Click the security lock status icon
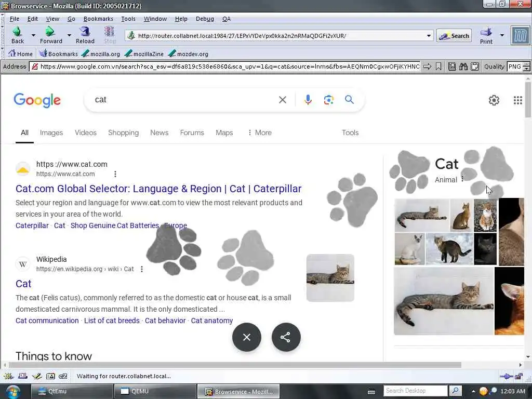This screenshot has width=532, height=399. coord(519,376)
